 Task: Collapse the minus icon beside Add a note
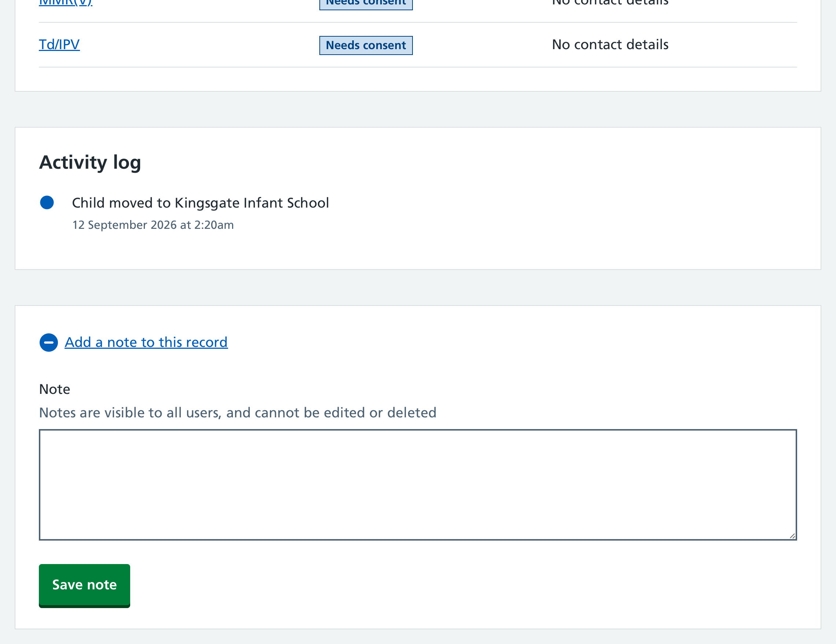tap(49, 343)
